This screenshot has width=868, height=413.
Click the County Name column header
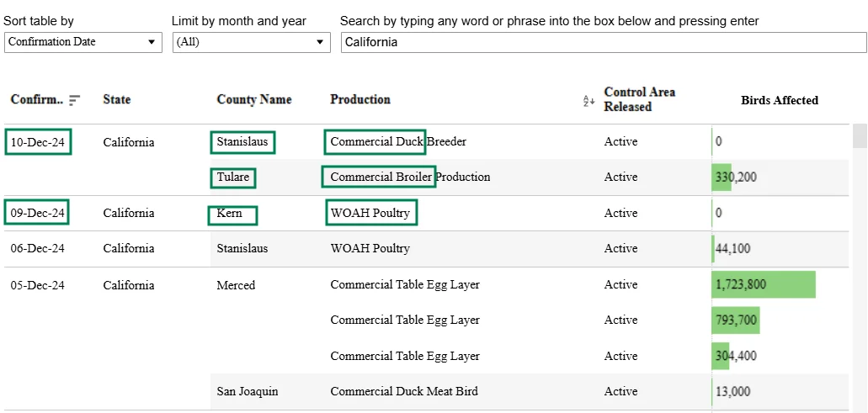[254, 99]
